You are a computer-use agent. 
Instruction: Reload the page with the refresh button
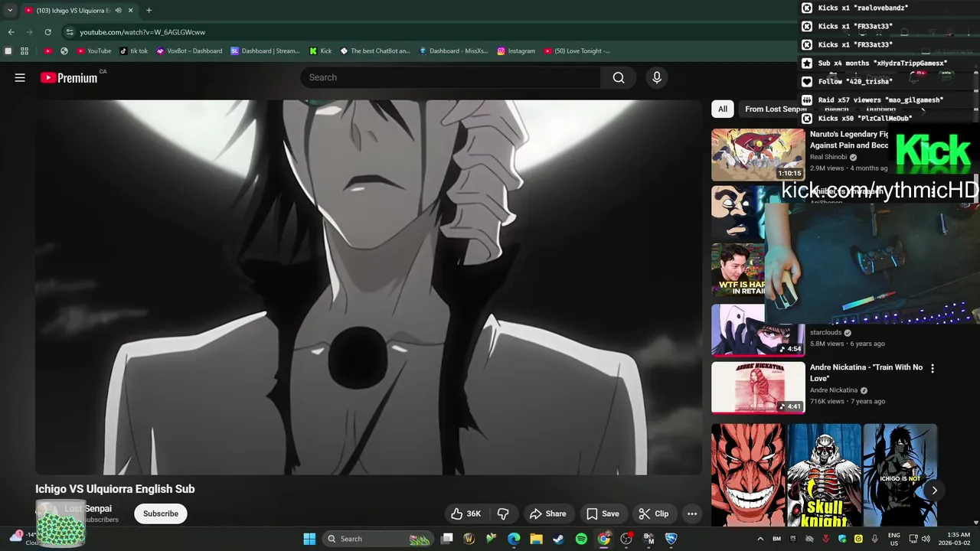47,32
